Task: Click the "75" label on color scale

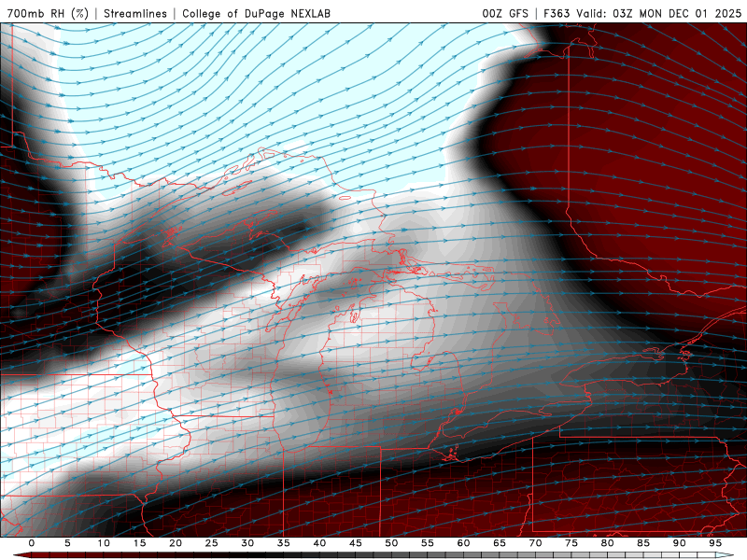Action: coord(571,543)
